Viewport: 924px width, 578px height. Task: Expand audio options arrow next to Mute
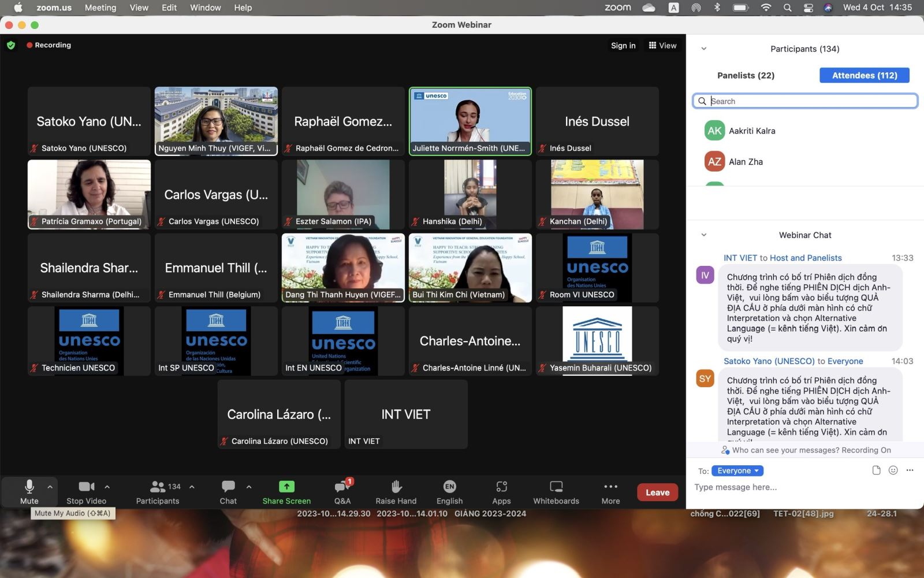coord(50,487)
